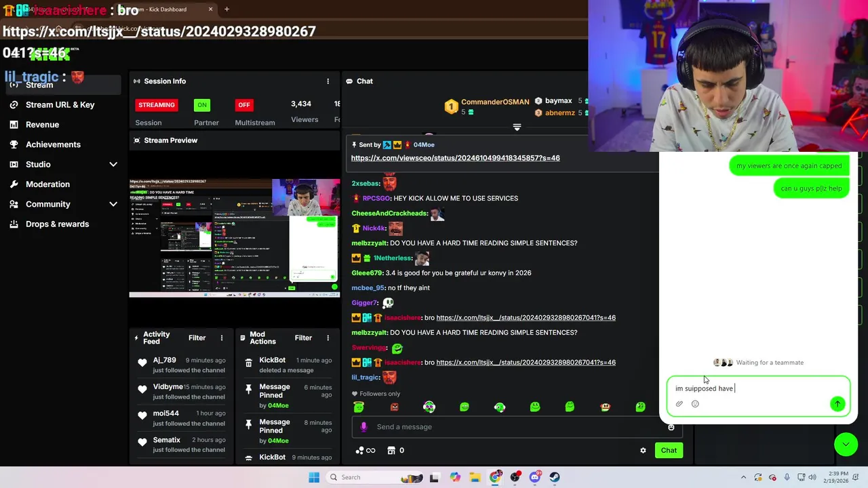
Task: Open Steam from the taskbar
Action: tap(555, 477)
